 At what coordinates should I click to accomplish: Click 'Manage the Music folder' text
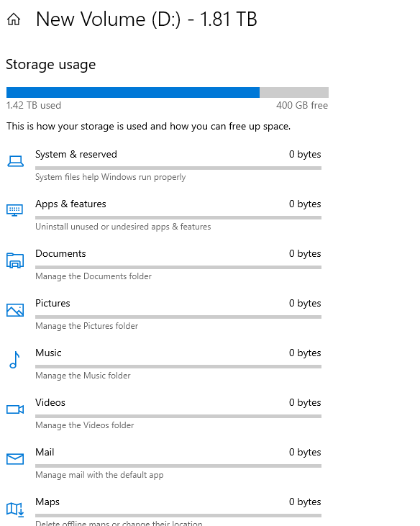[83, 376]
